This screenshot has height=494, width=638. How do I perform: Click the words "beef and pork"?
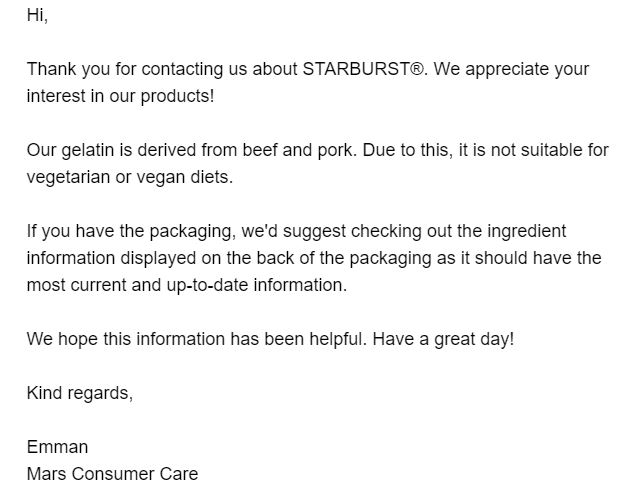pos(297,150)
